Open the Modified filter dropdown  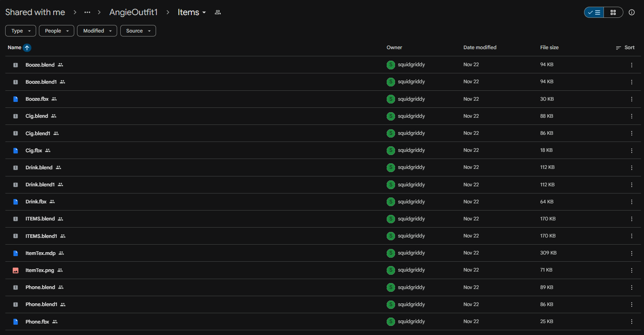pos(97,31)
